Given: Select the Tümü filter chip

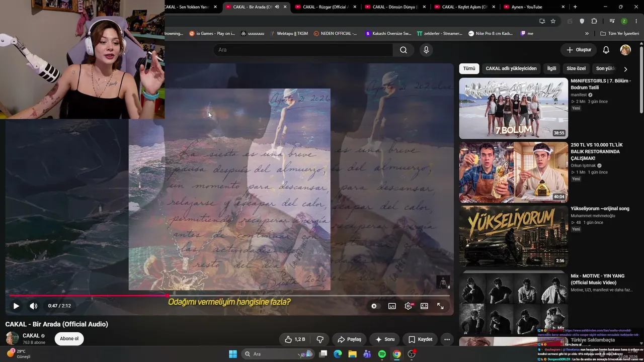Looking at the screenshot, I should coord(469,68).
